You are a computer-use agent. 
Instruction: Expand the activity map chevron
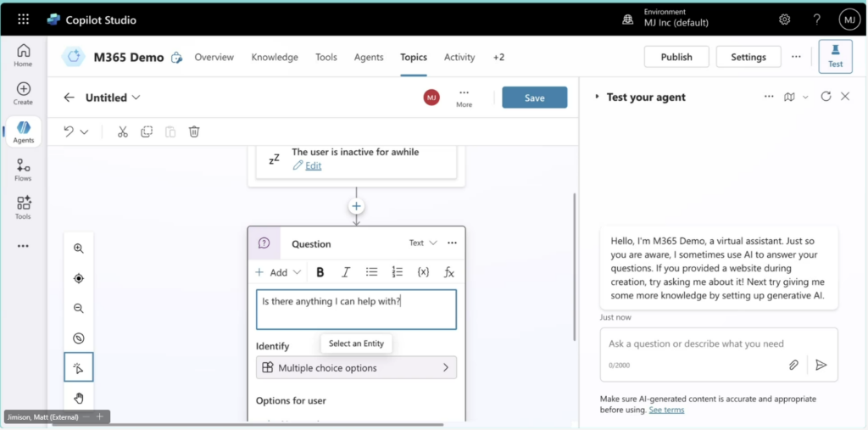coord(805,97)
